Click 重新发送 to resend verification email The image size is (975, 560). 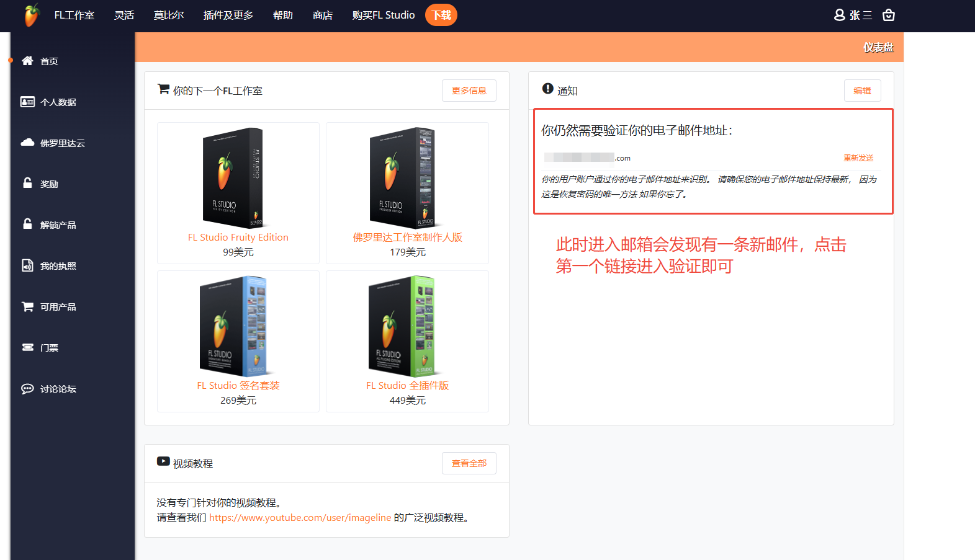tap(858, 158)
